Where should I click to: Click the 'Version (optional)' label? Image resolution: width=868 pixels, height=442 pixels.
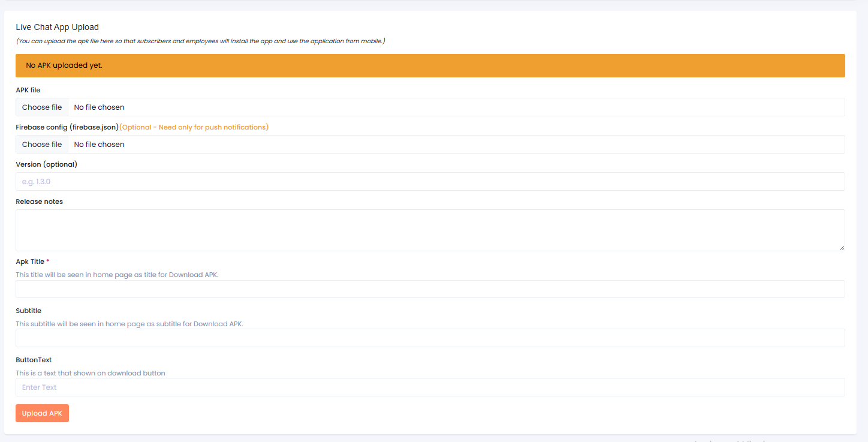46,164
